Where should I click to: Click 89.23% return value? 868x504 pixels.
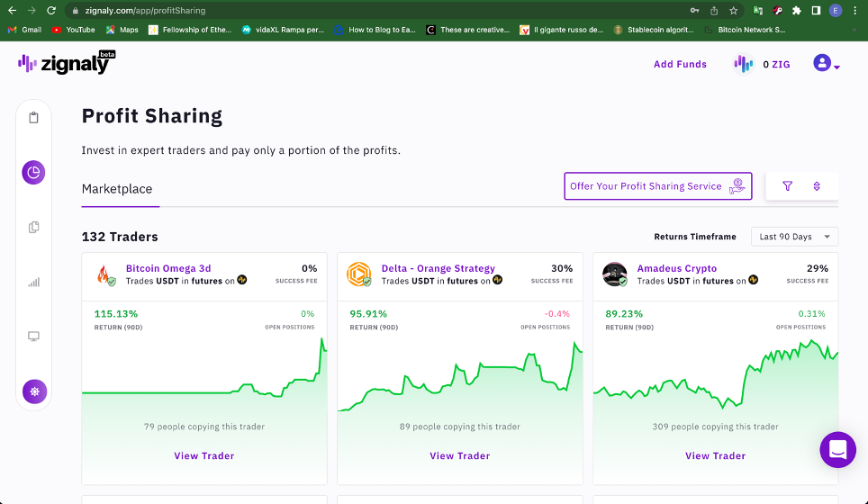(624, 314)
